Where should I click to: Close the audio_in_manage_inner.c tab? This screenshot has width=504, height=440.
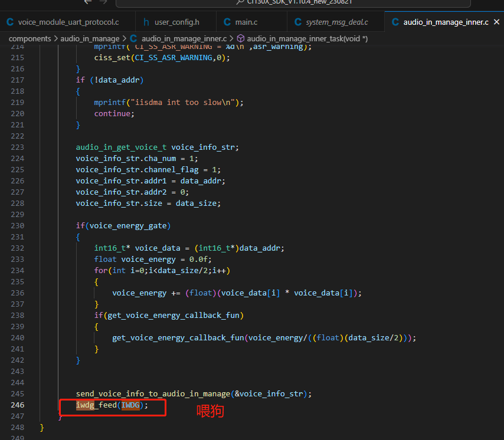pos(498,22)
